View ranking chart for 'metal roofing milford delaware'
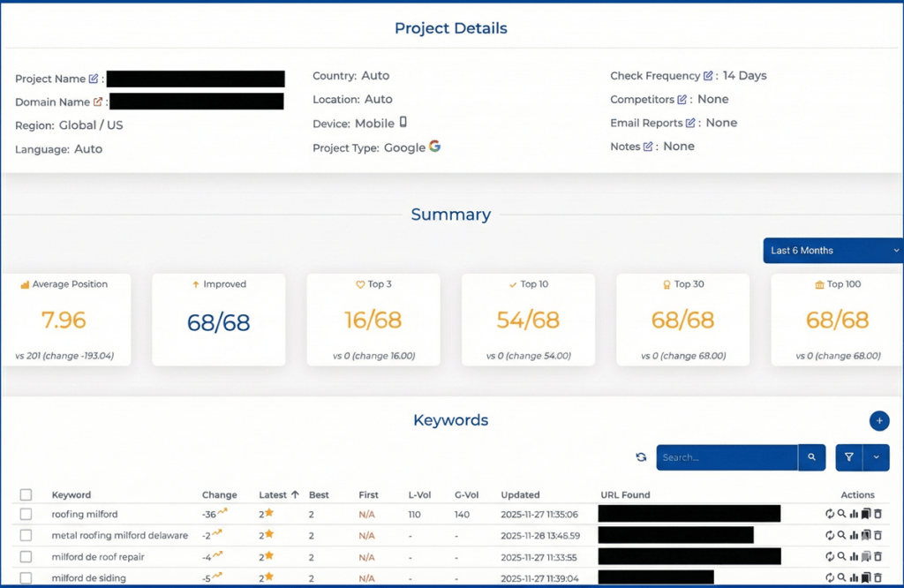 point(854,535)
